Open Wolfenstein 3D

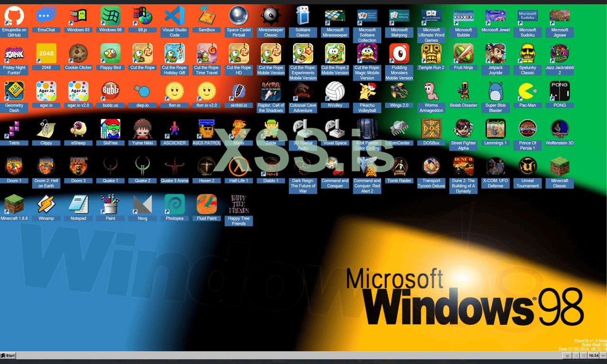560,129
